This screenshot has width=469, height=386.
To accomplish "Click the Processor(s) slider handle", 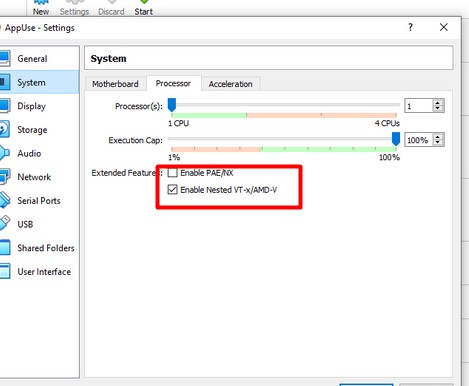I will pyautogui.click(x=172, y=105).
